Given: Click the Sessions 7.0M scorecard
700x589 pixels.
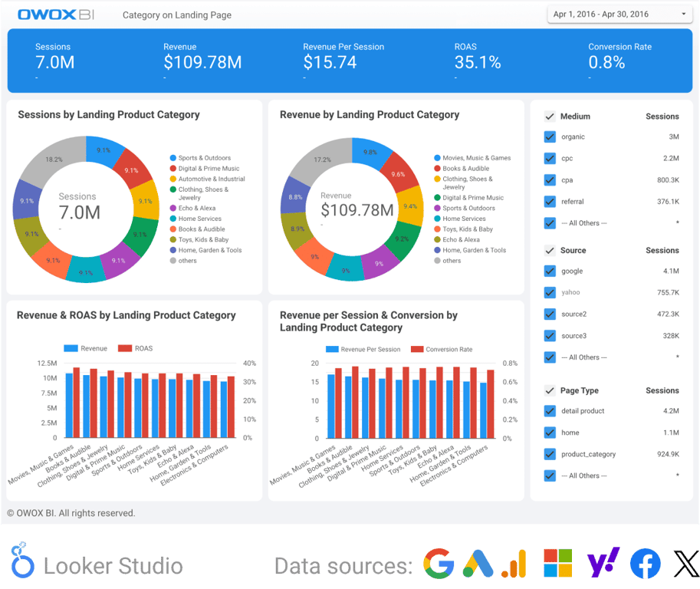Looking at the screenshot, I should [55, 61].
